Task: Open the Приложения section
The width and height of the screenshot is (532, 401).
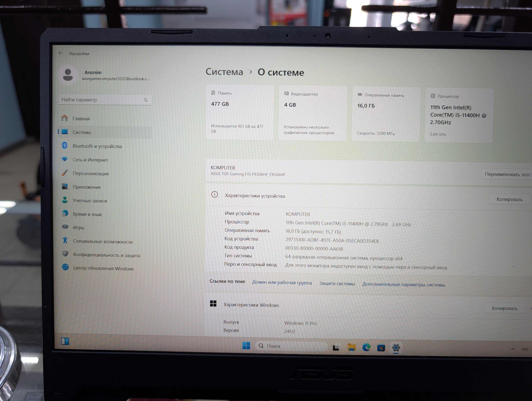Action: 87,187
